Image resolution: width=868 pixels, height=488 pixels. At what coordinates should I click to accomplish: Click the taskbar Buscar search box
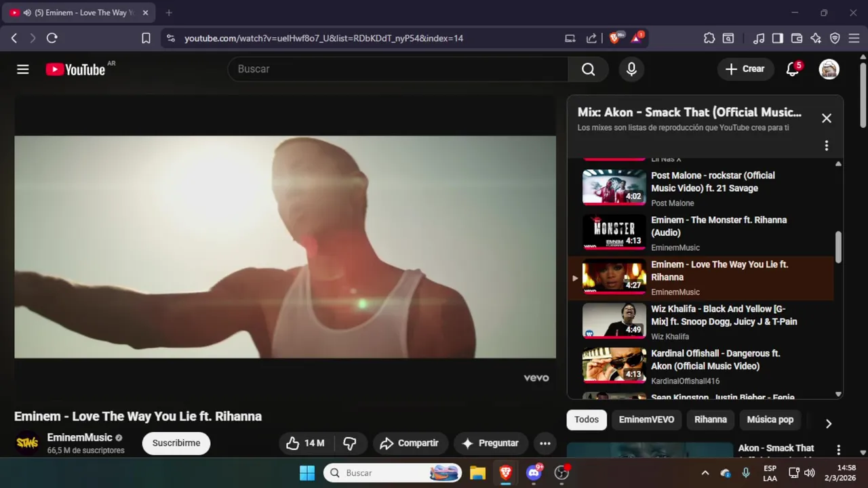pyautogui.click(x=393, y=473)
